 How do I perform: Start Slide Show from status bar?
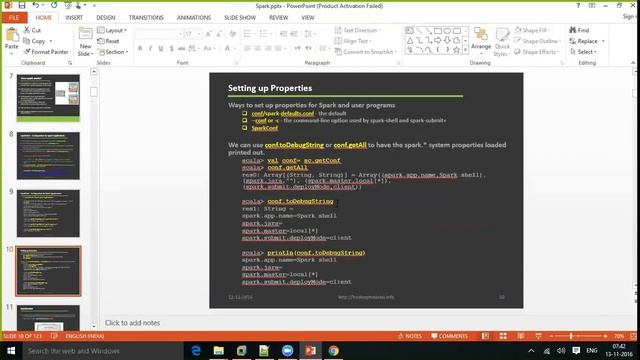click(x=538, y=336)
